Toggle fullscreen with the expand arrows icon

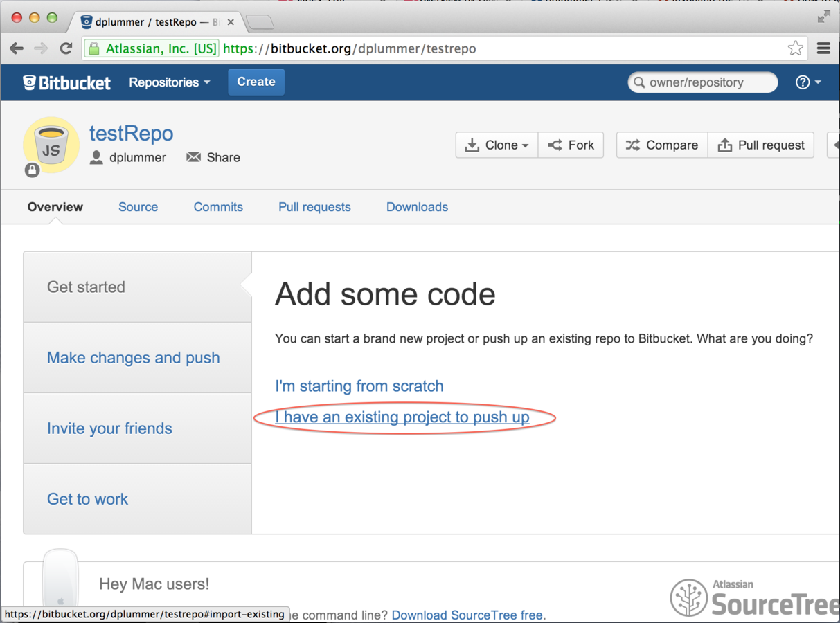(823, 17)
